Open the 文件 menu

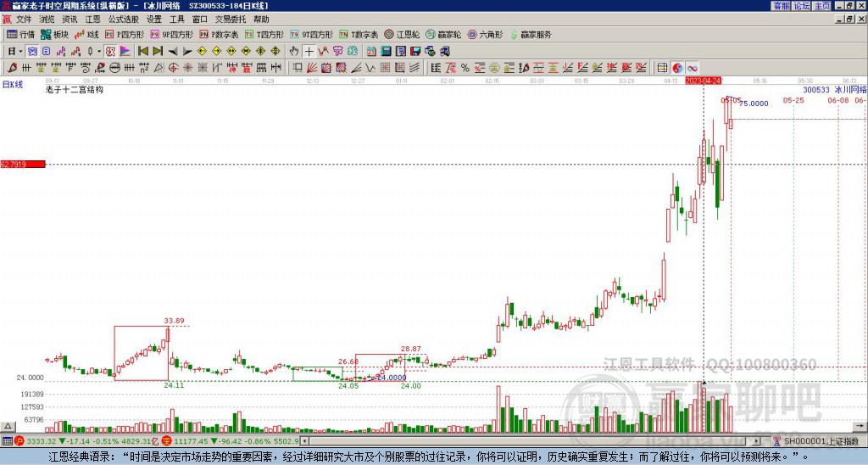click(x=24, y=20)
